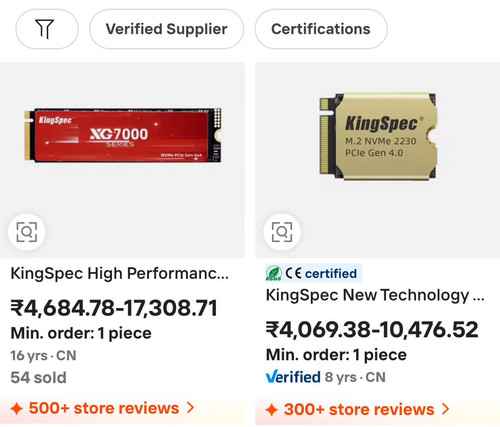
Task: Click the orange star beside 500+ store reviews
Action: tap(17, 408)
